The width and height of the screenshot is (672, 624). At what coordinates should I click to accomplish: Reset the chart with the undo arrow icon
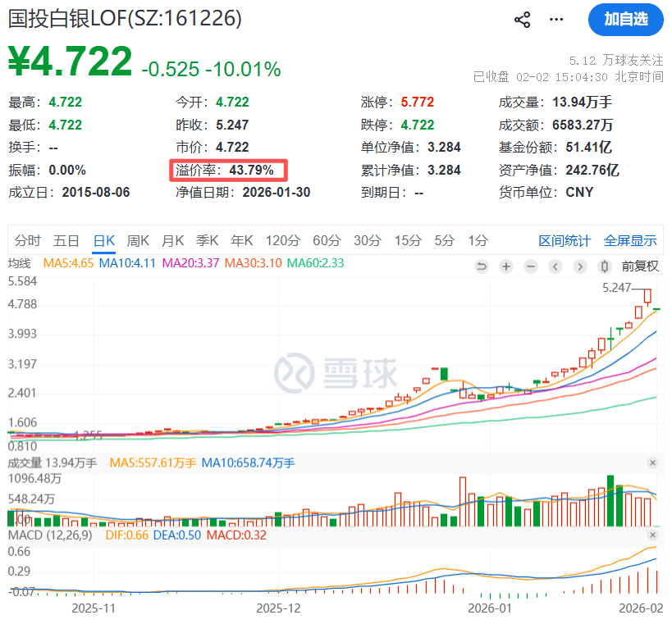pos(482,266)
